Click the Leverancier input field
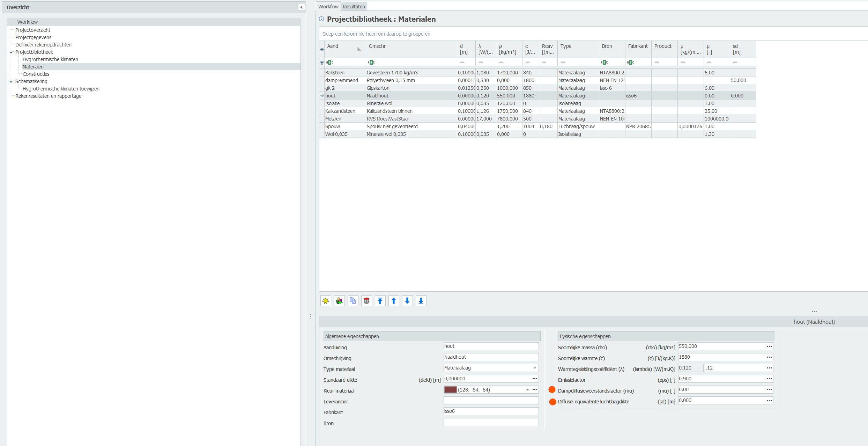868x446 pixels. (x=491, y=401)
